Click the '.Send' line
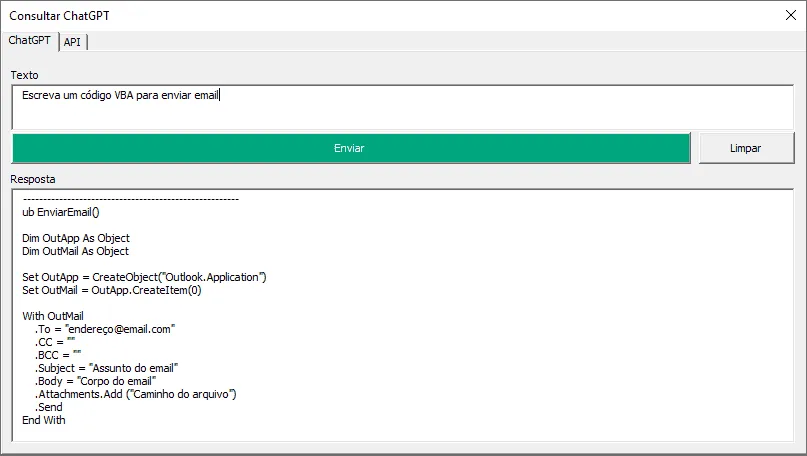The height and width of the screenshot is (456, 807). [x=49, y=407]
